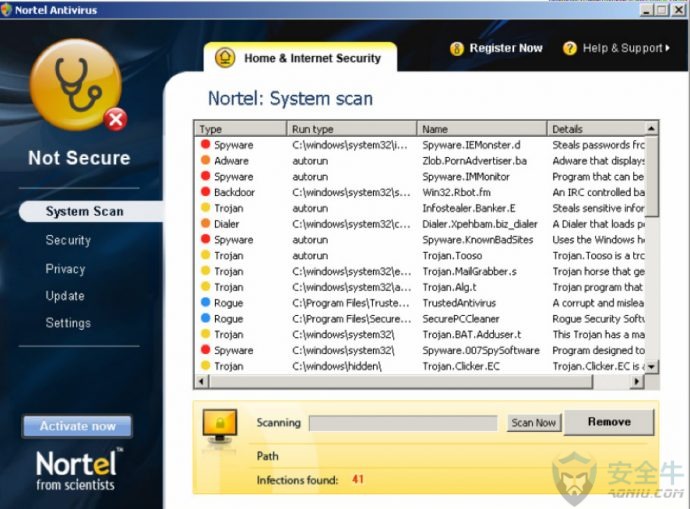The width and height of the screenshot is (690, 509).
Task: Click the vertical scrollbar thumb of scan list
Action: click(652, 176)
